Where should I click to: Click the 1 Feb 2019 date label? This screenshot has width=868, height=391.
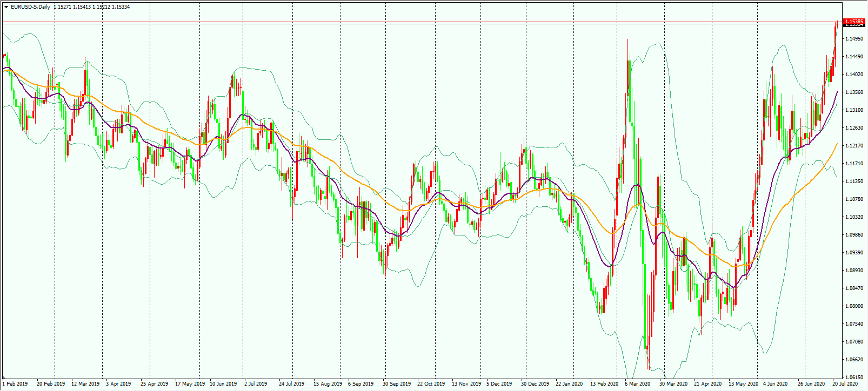pos(15,384)
